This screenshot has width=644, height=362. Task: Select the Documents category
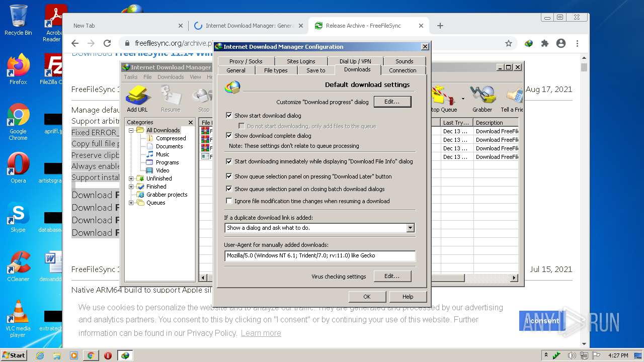(x=169, y=146)
